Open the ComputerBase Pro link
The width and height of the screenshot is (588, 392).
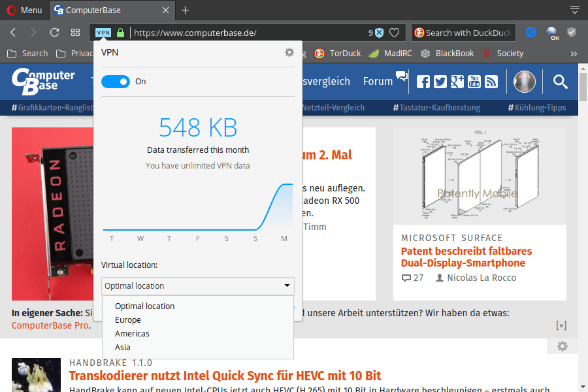(x=50, y=325)
